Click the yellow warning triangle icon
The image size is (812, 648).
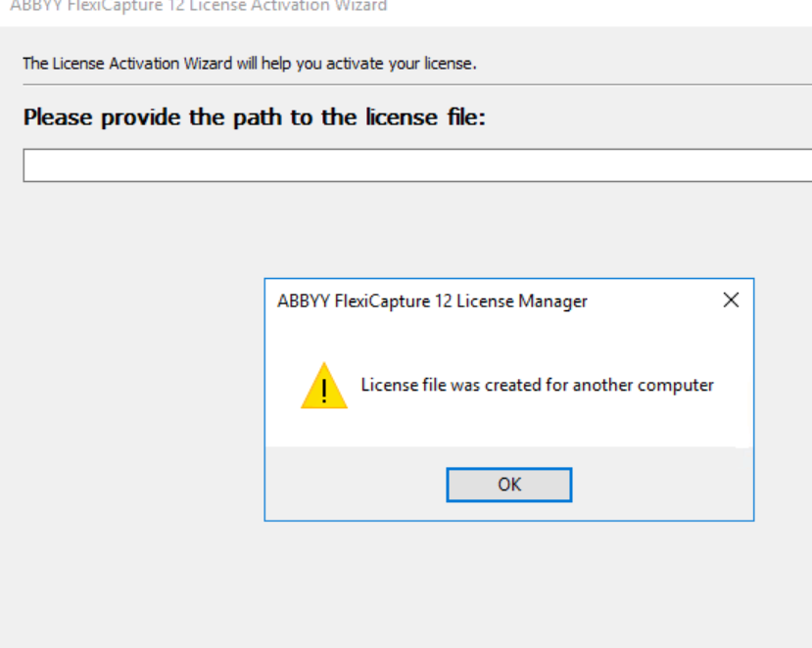324,386
